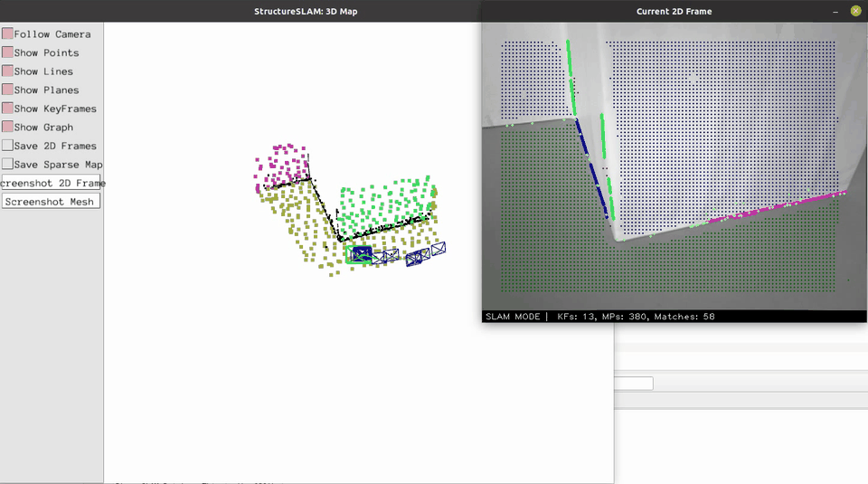Click the Screenshot Mesh button
The width and height of the screenshot is (868, 484).
(x=51, y=202)
